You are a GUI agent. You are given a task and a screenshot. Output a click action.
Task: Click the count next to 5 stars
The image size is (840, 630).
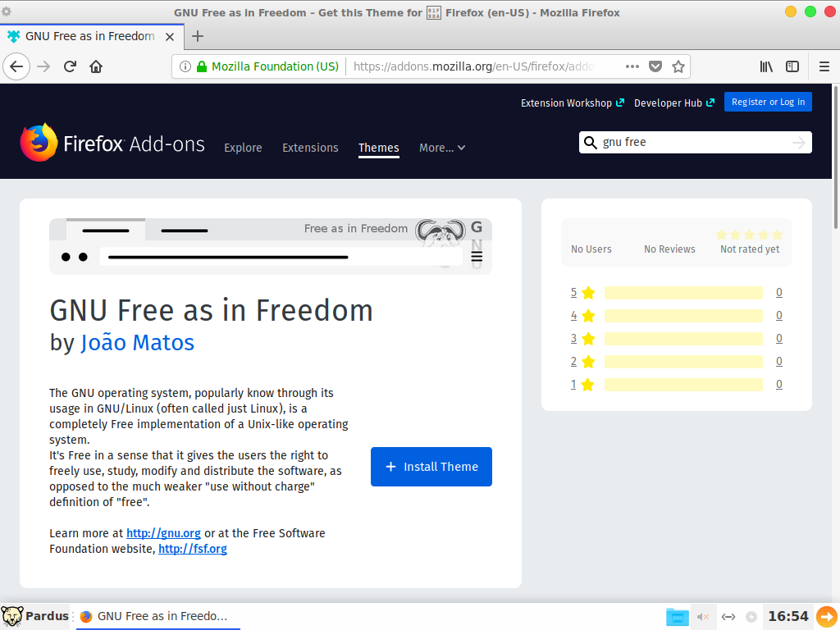779,293
